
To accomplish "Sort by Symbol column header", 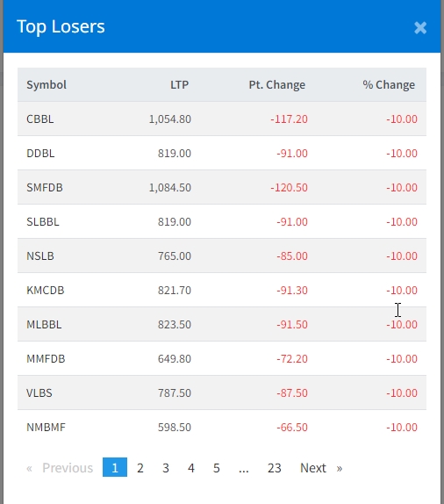I will (x=47, y=85).
